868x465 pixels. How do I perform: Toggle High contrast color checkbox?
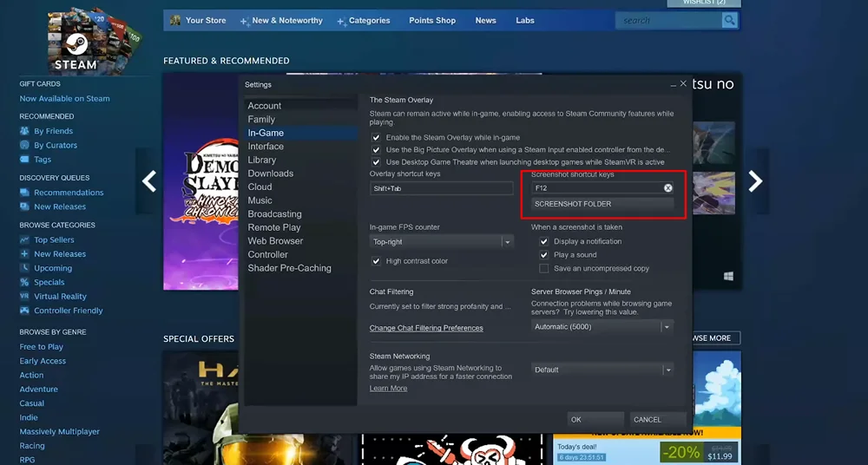click(x=377, y=261)
